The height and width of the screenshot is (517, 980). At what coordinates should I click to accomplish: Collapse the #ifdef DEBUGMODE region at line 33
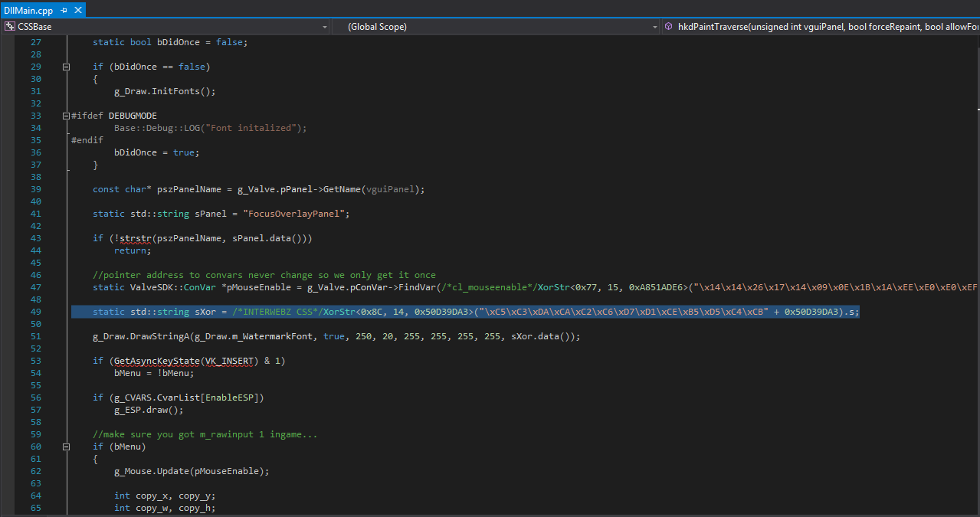click(67, 116)
